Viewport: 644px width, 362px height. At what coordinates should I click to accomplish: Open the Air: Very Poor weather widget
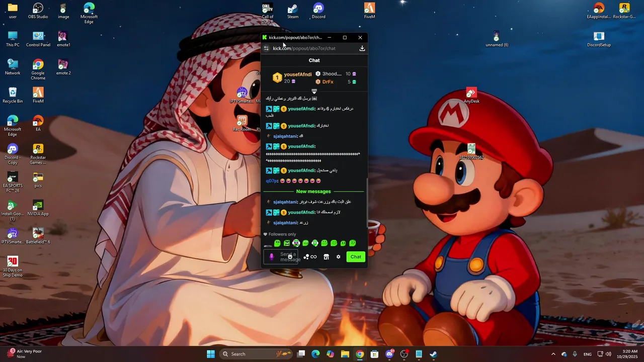pyautogui.click(x=24, y=354)
